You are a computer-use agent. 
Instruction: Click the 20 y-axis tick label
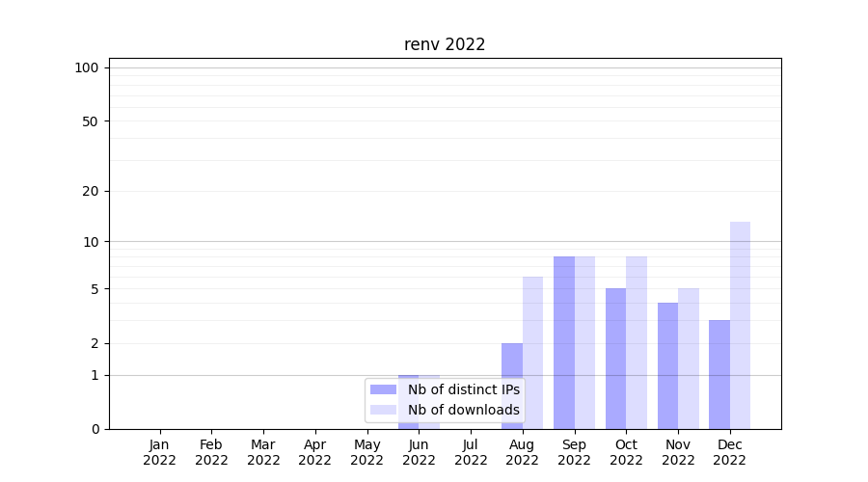91,191
